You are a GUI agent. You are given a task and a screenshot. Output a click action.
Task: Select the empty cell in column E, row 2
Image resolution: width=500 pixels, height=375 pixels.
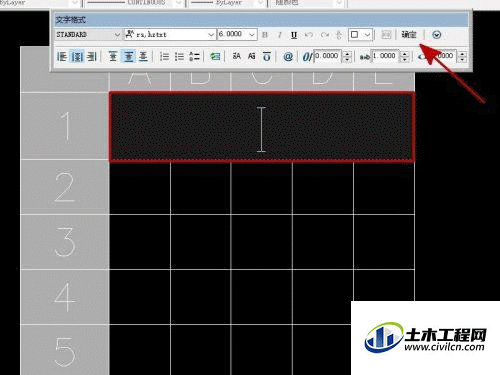pyautogui.click(x=384, y=188)
